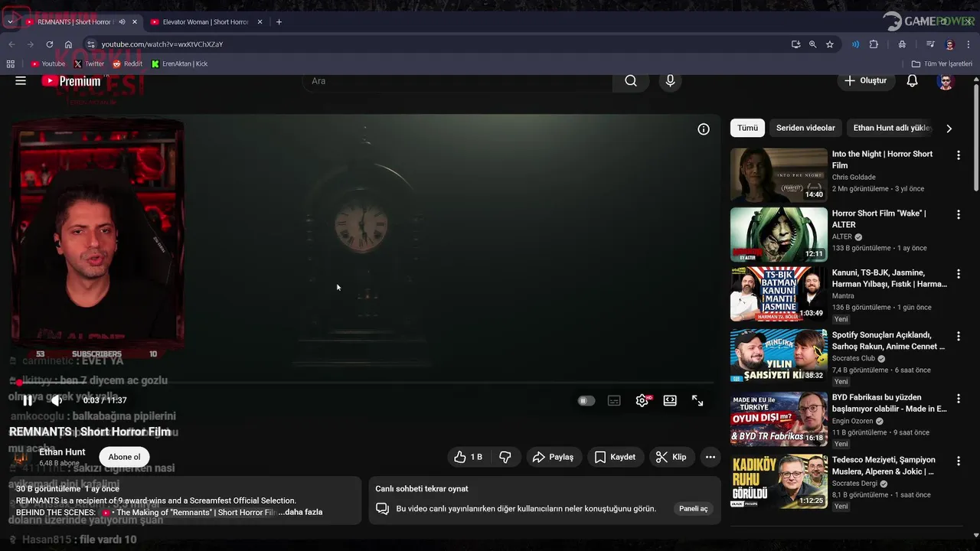The width and height of the screenshot is (980, 551).
Task: Open the account avatar menu
Action: click(x=946, y=80)
